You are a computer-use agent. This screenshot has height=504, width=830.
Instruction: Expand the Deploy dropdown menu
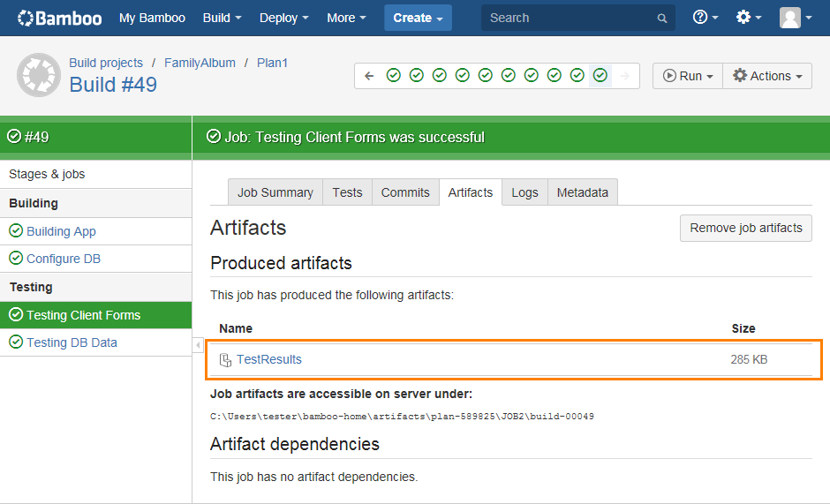pyautogui.click(x=284, y=18)
